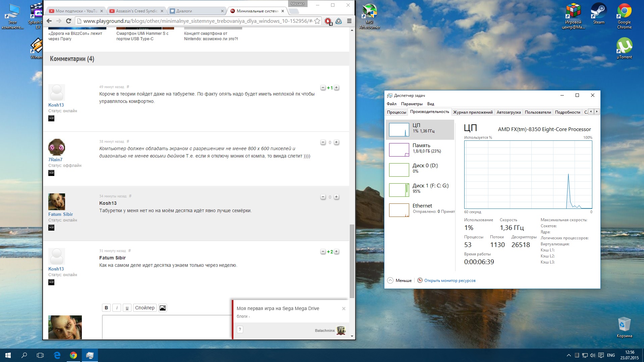Reload the page with the refresh icon

point(69,21)
